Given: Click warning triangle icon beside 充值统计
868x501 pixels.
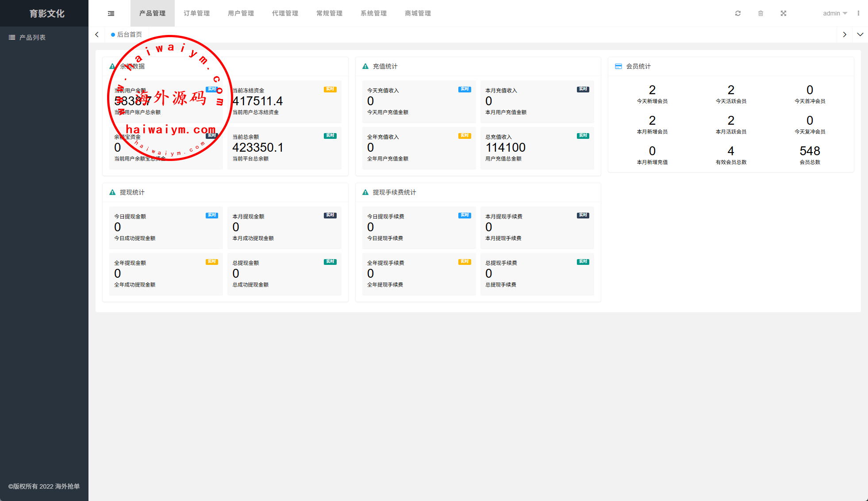Looking at the screenshot, I should pyautogui.click(x=365, y=66).
